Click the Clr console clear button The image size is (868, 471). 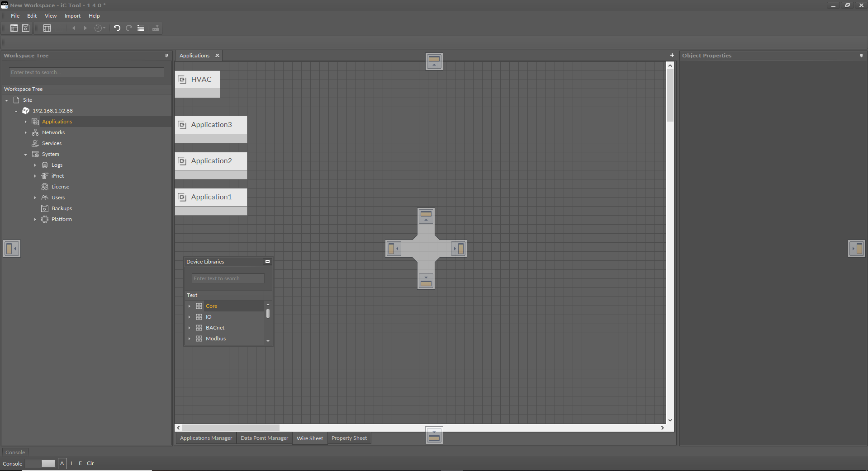tap(90, 463)
